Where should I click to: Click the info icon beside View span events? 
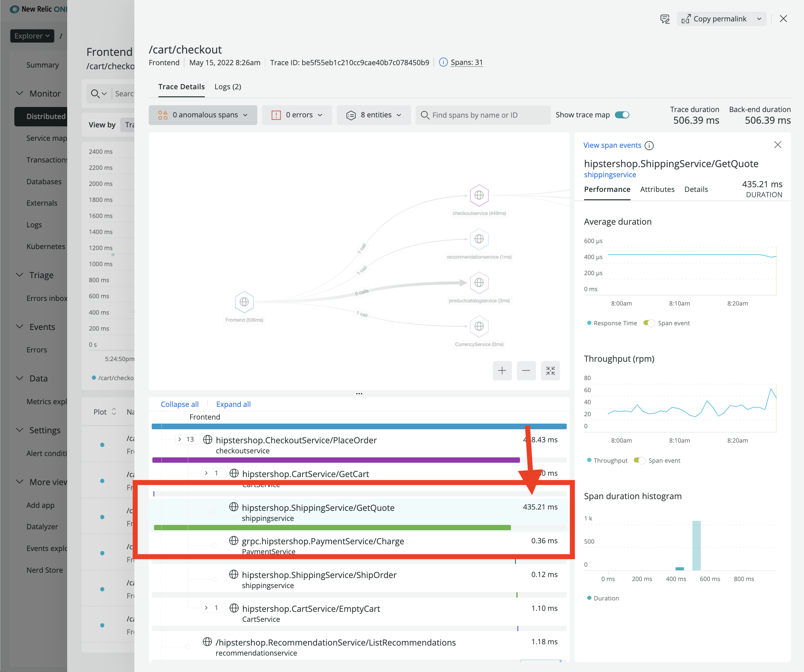[x=649, y=145]
